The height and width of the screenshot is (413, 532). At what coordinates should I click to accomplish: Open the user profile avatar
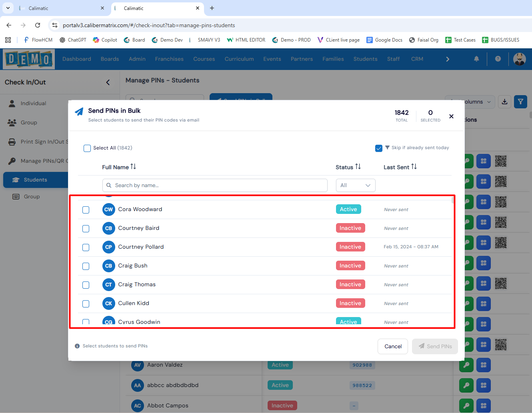coord(520,59)
